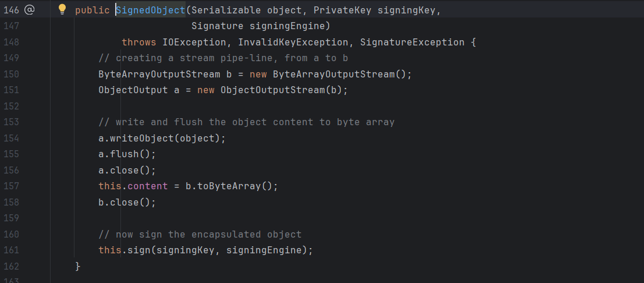Click the @ gutter icon on line 146
The width and height of the screenshot is (644, 283).
coord(30,10)
